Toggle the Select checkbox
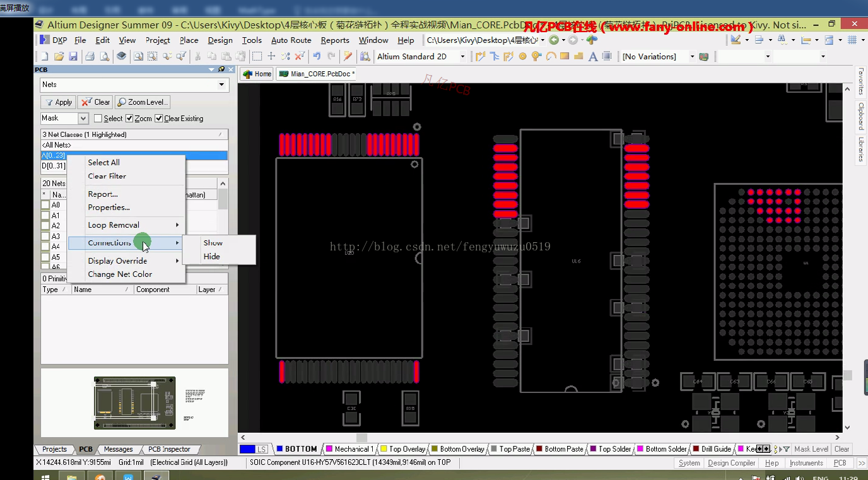Screen dimensions: 868x480 click(98, 118)
